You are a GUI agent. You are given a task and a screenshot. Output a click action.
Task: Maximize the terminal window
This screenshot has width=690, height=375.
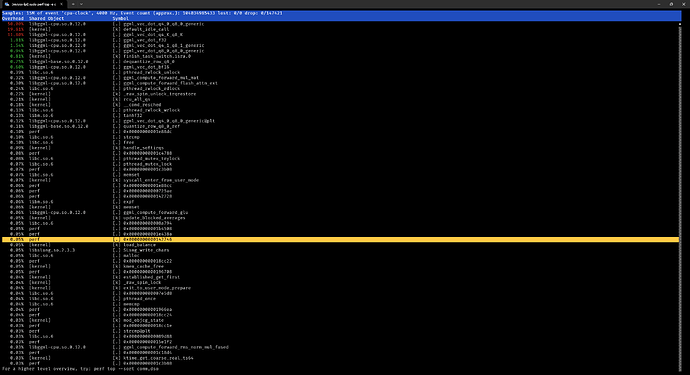point(671,4)
